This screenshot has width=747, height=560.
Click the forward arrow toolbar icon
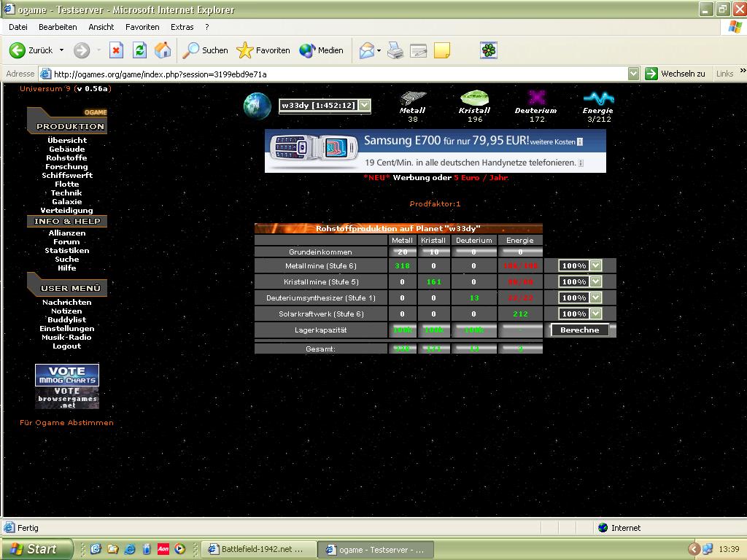point(82,50)
